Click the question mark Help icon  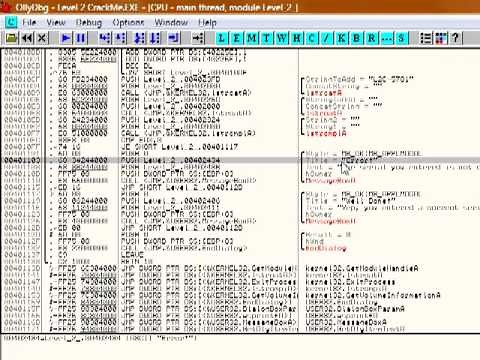click(x=456, y=38)
